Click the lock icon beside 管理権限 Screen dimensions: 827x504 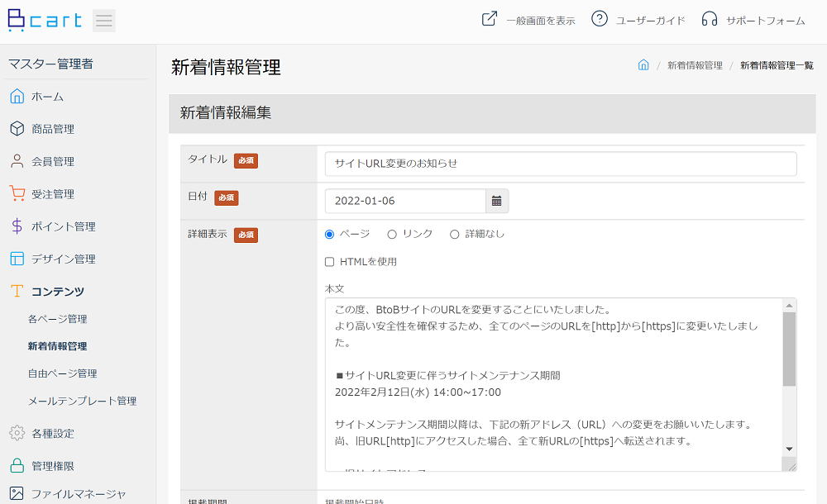[17, 465]
